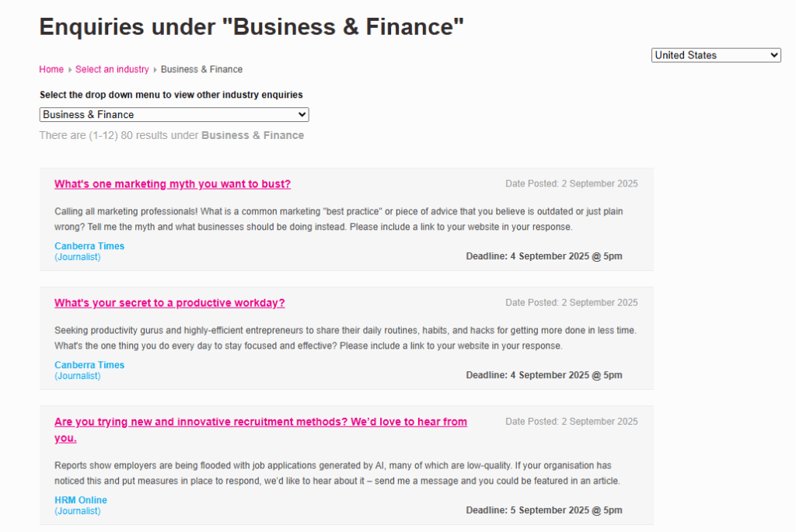
Task: Click Canberra Times under the marketing myth enquiry
Action: pos(89,246)
